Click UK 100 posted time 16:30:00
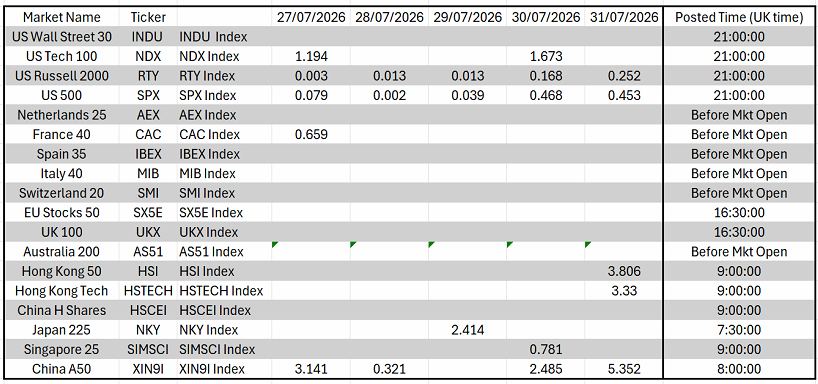The width and height of the screenshot is (818, 384). click(x=739, y=232)
